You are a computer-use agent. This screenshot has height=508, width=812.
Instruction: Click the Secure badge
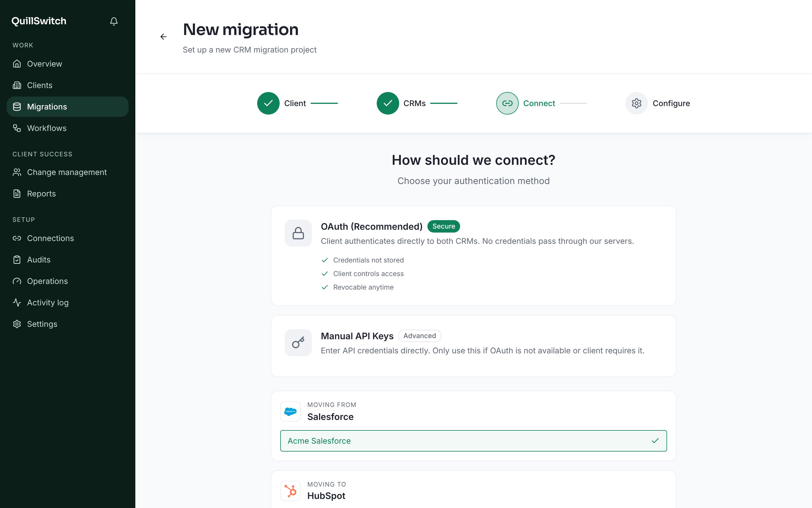point(443,226)
